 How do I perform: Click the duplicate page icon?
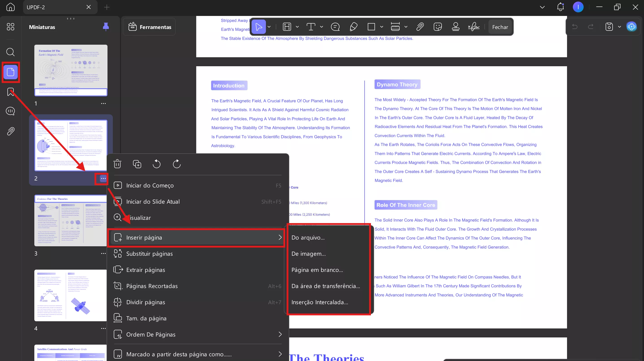tap(137, 164)
